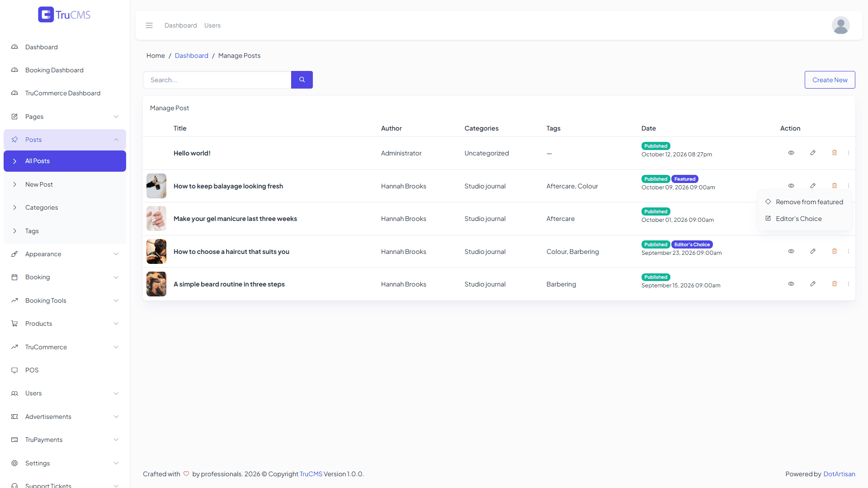Click into the Search posts field

(x=217, y=80)
